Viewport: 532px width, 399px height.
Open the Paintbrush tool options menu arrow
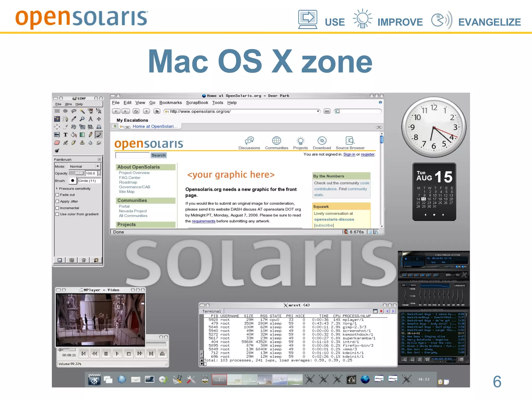coord(99,159)
